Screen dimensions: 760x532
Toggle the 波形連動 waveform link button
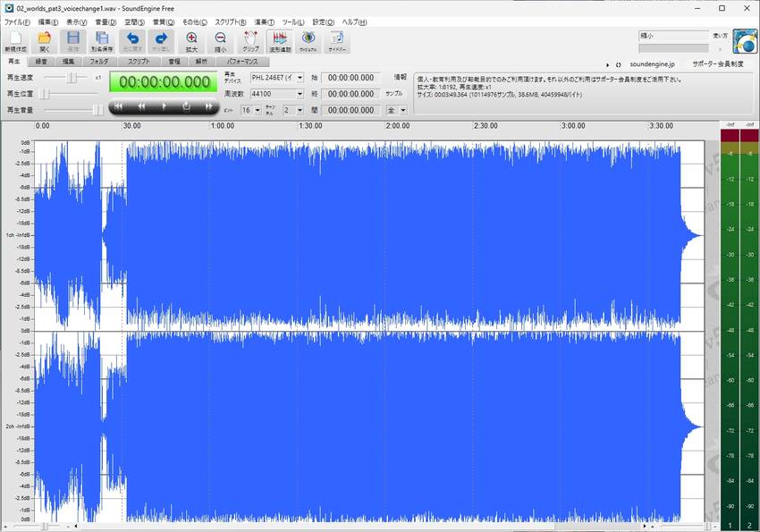tap(280, 42)
